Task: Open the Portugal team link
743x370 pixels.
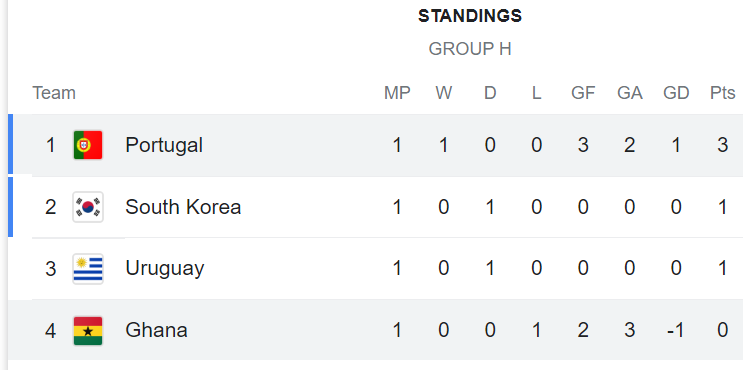Action: pyautogui.click(x=164, y=145)
